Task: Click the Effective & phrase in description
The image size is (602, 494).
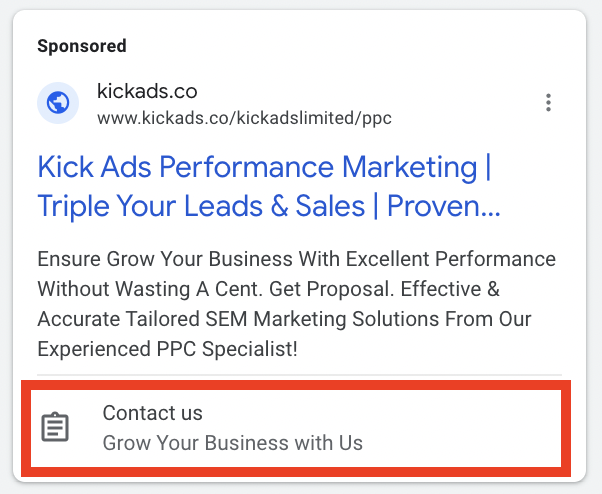Action: [450, 289]
